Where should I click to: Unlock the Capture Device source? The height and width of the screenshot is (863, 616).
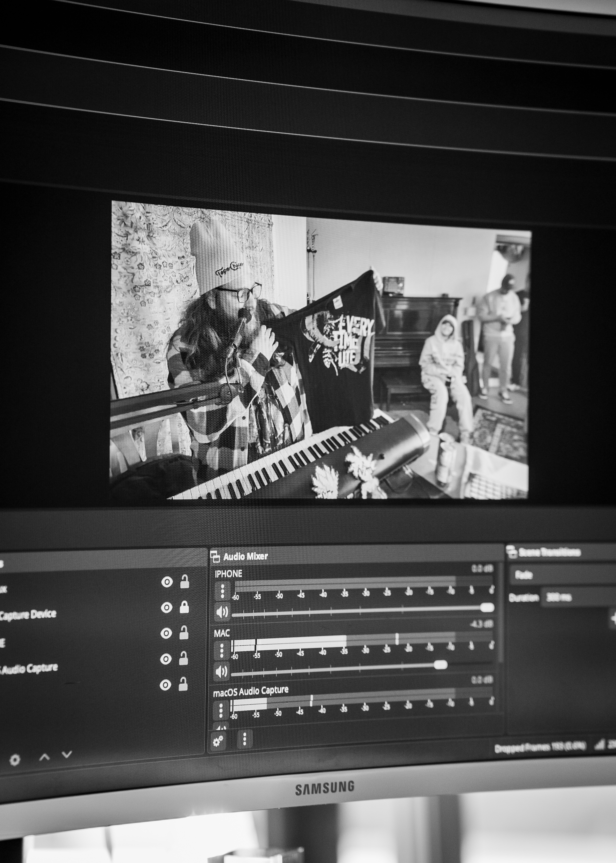pos(184,607)
